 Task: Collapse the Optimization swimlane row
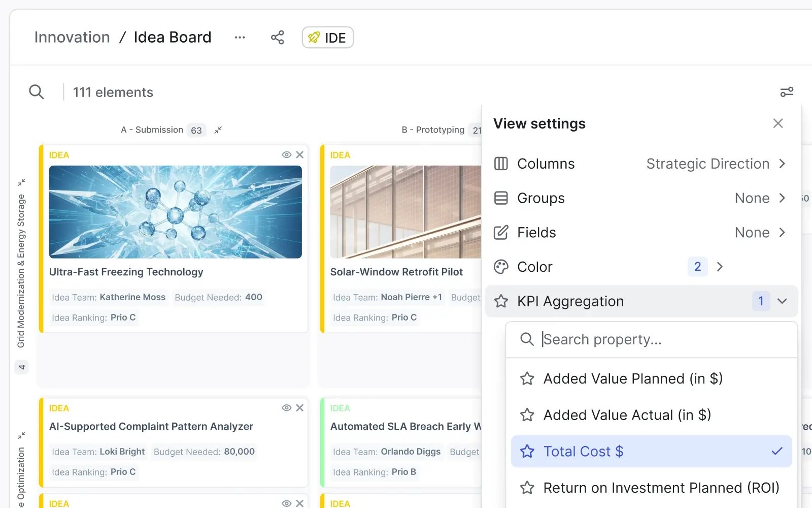[21, 435]
